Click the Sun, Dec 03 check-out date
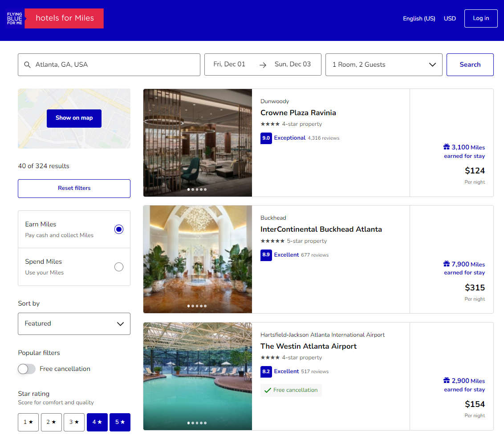Image resolution: width=504 pixels, height=435 pixels. click(x=293, y=64)
